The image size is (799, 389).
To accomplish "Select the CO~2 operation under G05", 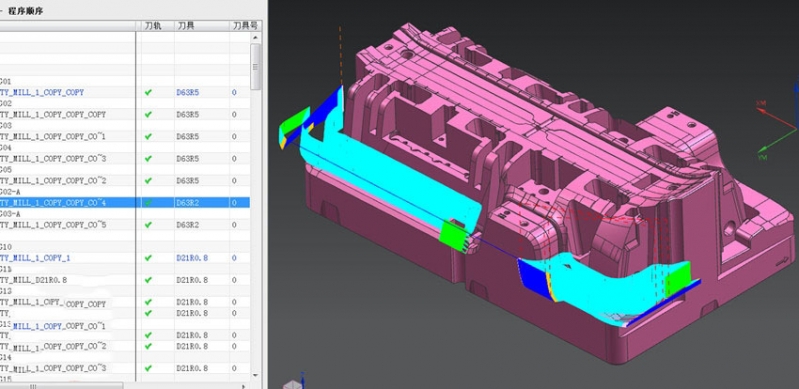I will [x=53, y=180].
